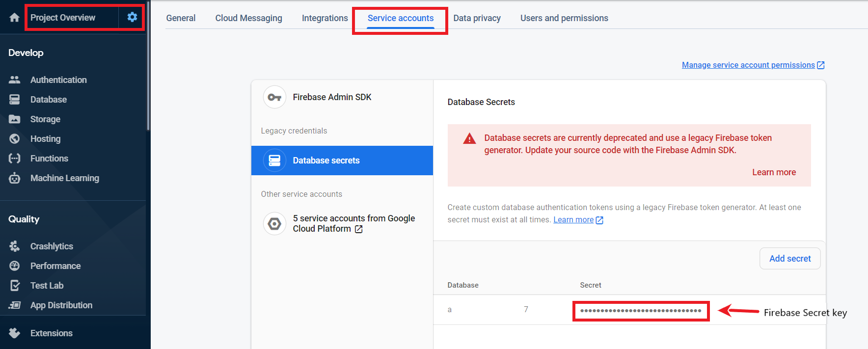Click the Develop section heading

click(x=26, y=53)
